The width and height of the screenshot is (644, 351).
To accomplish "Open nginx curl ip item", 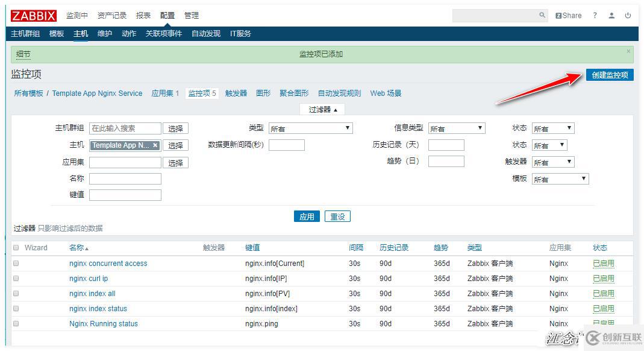I will point(89,279).
